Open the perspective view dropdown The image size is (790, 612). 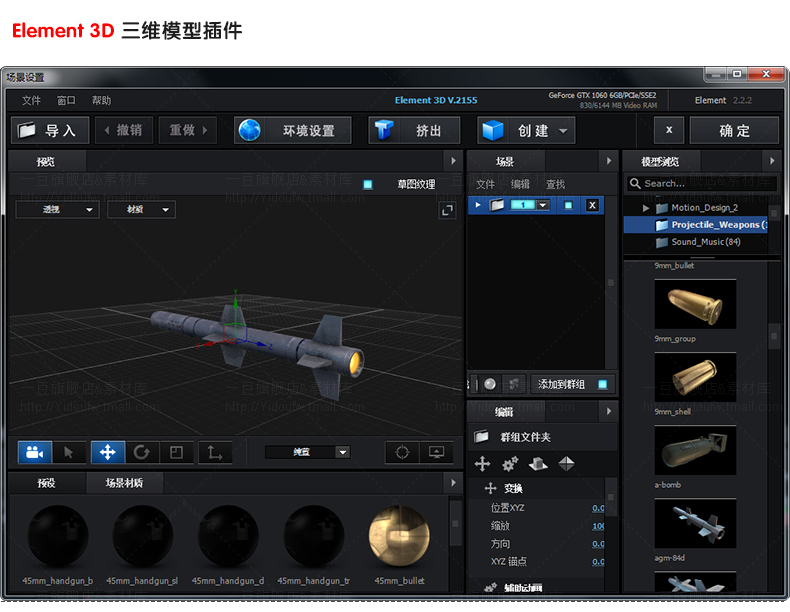tap(57, 209)
